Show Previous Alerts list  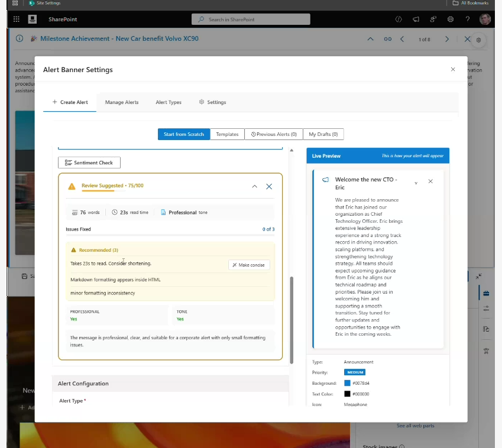(273, 134)
